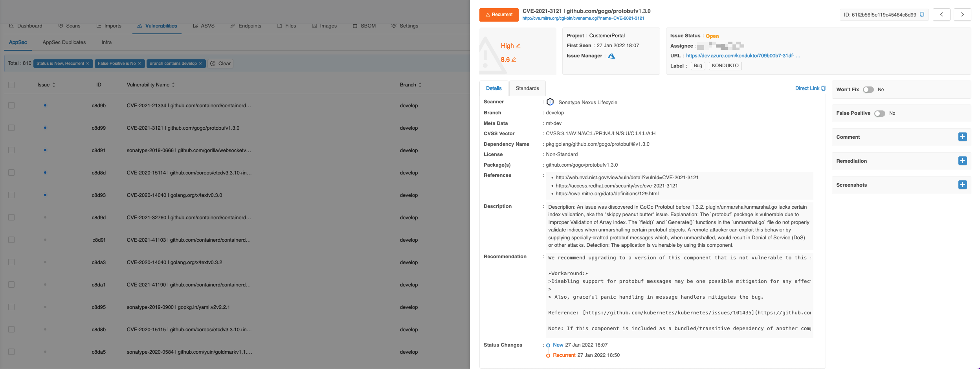
Task: Click the Images nav icon
Action: (x=314, y=26)
